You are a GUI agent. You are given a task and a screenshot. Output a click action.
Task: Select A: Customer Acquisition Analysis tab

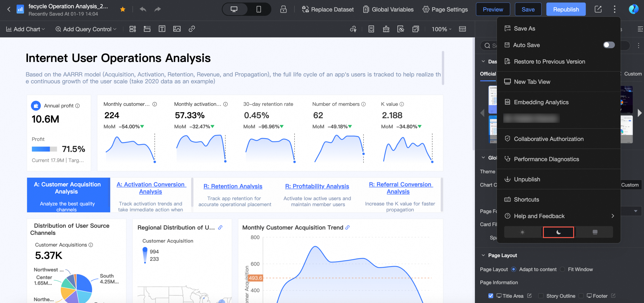click(x=69, y=195)
